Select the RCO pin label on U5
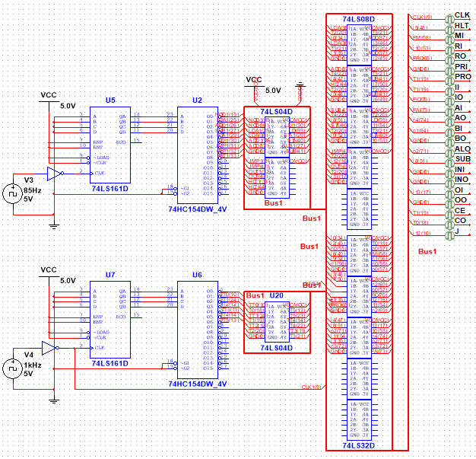476x459 pixels. click(x=121, y=142)
